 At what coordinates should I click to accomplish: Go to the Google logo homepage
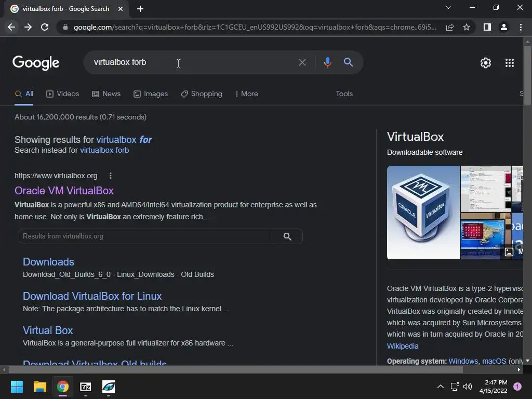[x=36, y=63]
